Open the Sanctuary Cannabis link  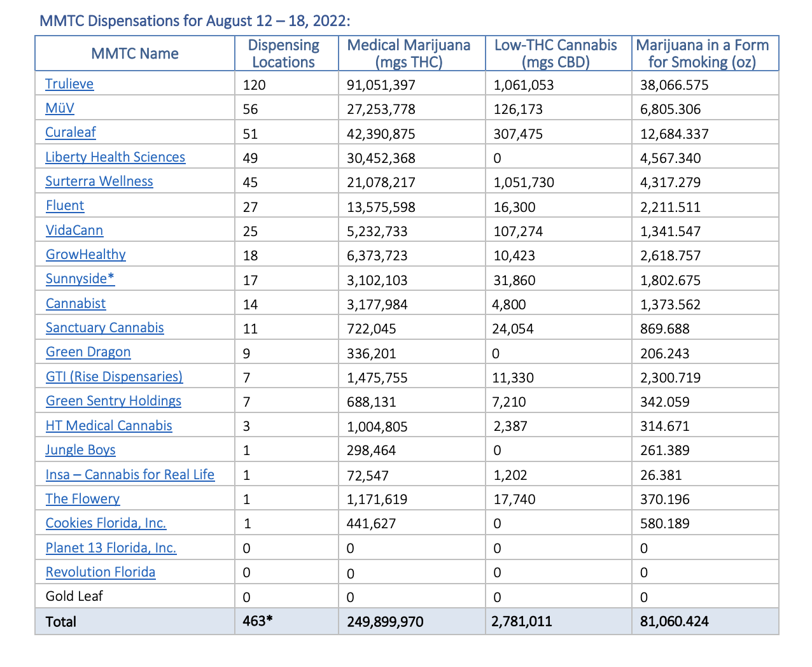pyautogui.click(x=105, y=328)
